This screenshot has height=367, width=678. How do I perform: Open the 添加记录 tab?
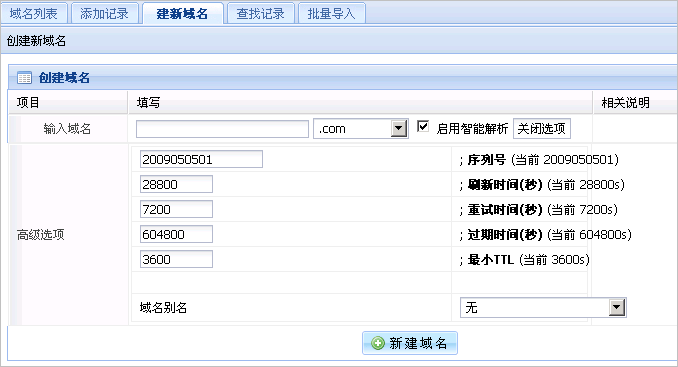[104, 13]
